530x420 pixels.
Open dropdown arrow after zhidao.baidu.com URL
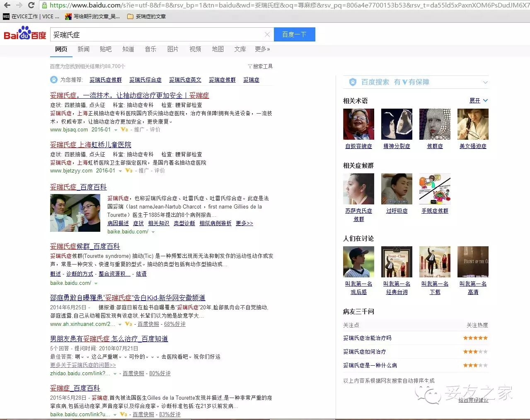click(115, 374)
